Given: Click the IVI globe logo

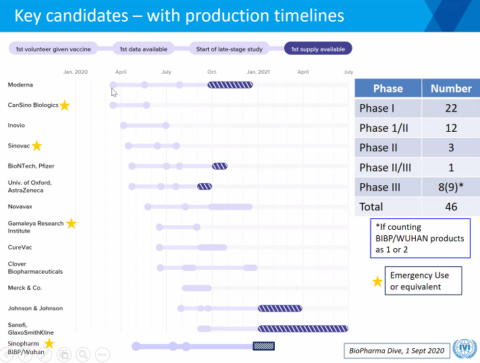Looking at the screenshot, I should 465,349.
